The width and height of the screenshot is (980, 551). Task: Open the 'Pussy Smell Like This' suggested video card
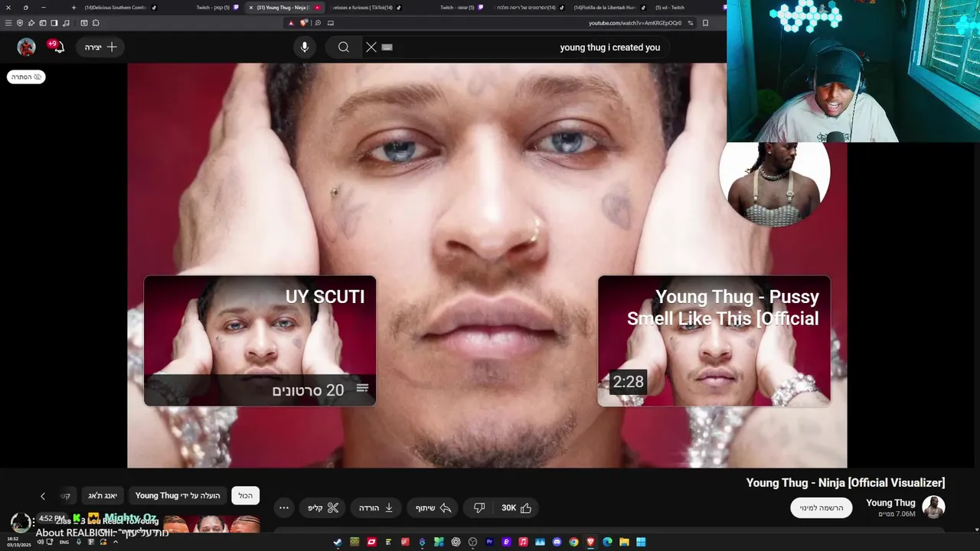[x=714, y=341]
